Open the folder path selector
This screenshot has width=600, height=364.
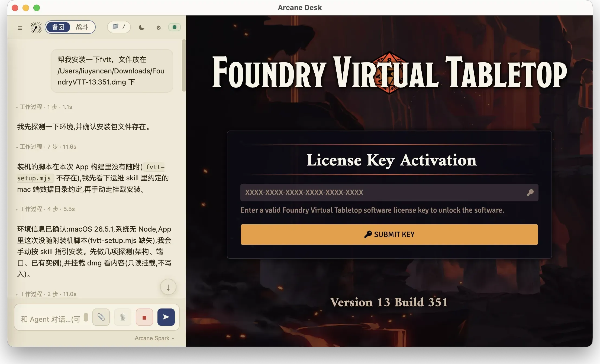(x=119, y=27)
